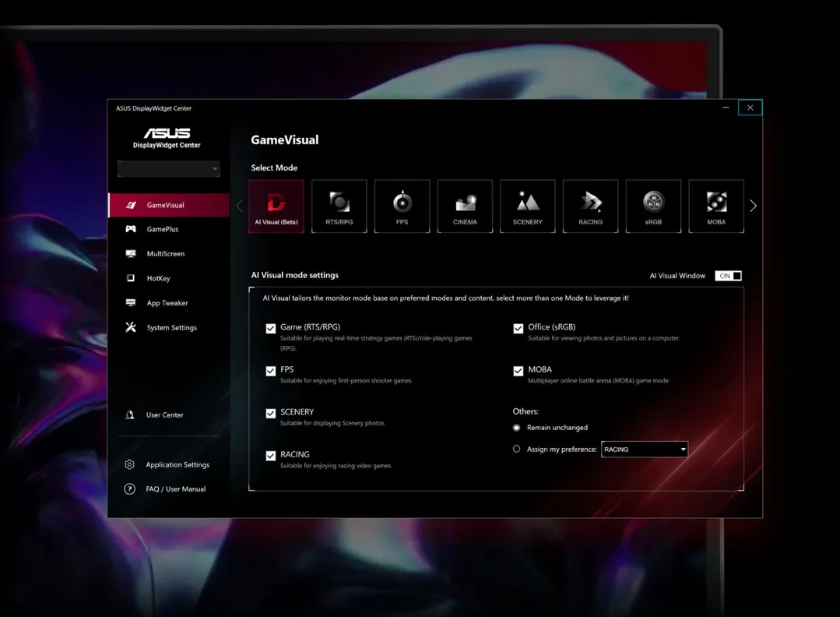Click the App Tweaker sidebar icon
The width and height of the screenshot is (840, 617).
[131, 303]
